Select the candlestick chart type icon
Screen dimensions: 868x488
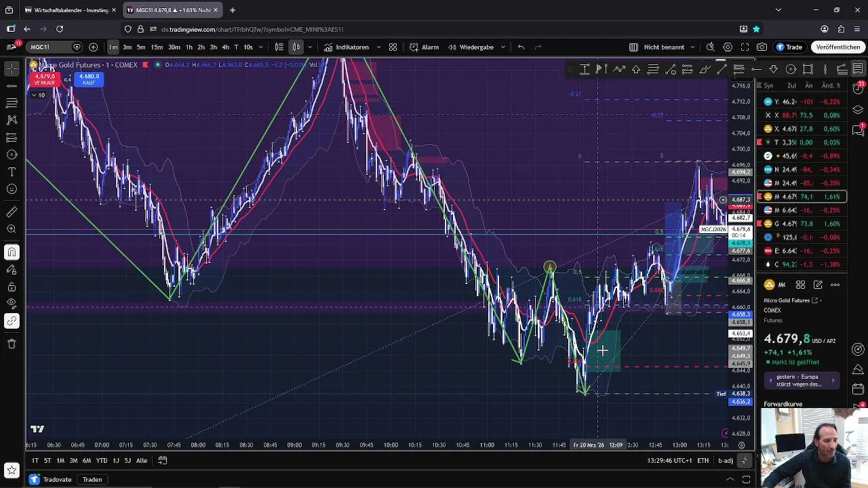[x=296, y=47]
